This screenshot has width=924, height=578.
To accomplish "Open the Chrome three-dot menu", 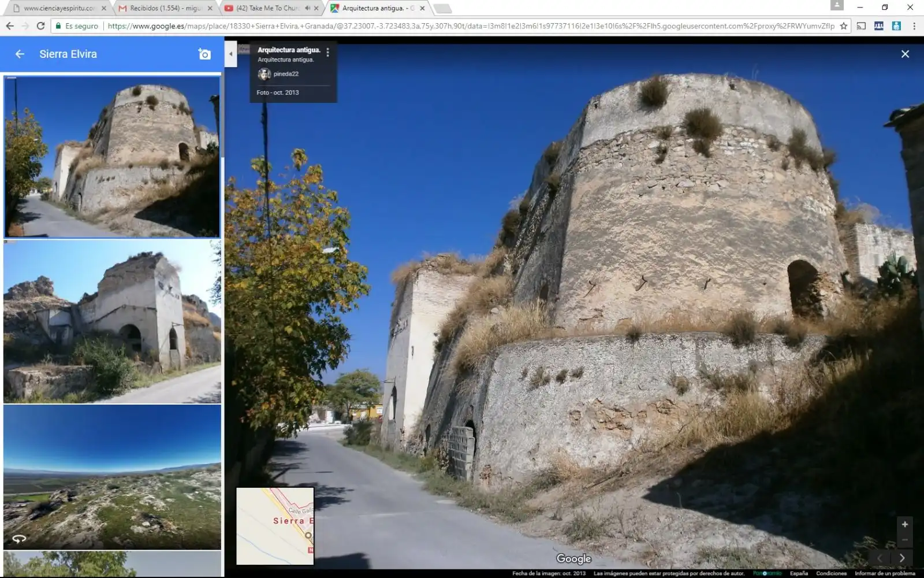I will point(914,26).
